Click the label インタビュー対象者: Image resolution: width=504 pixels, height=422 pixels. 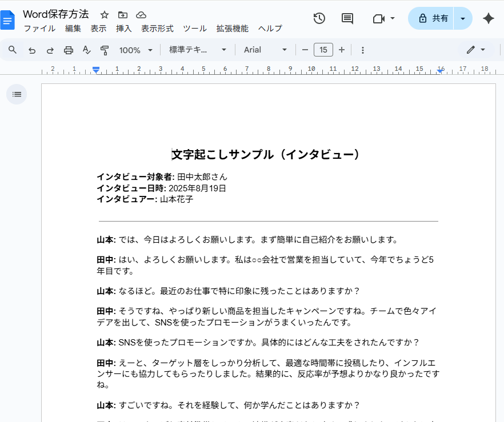click(x=135, y=177)
